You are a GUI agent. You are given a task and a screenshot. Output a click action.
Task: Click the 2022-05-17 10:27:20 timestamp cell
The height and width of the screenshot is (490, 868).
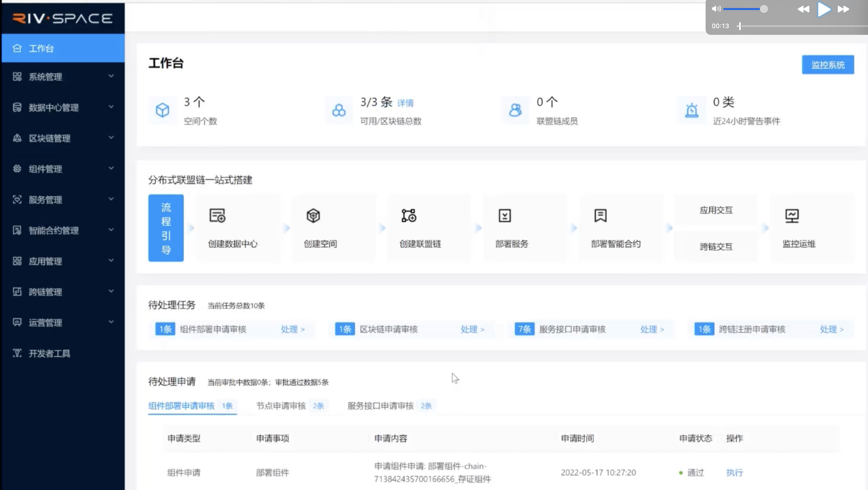(x=598, y=472)
